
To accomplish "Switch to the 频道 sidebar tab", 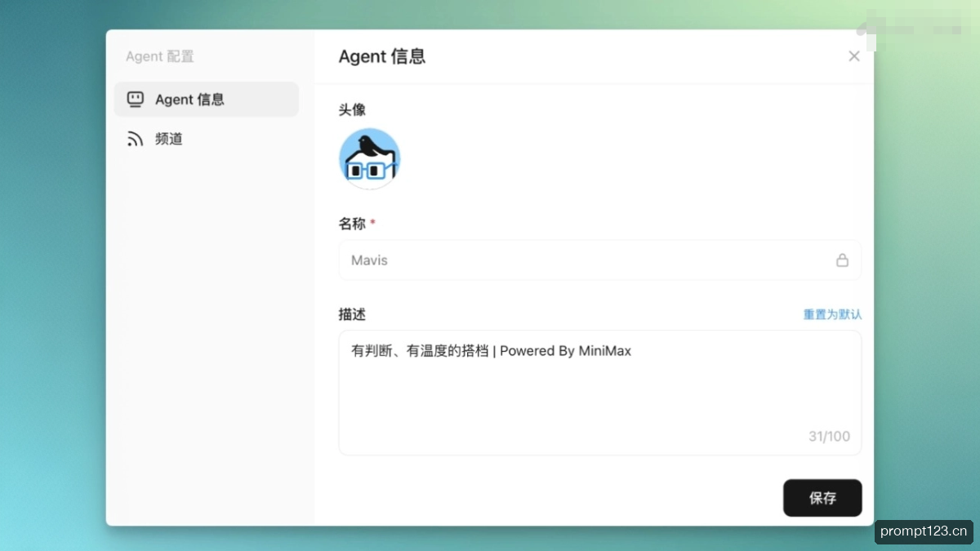I will tap(207, 139).
